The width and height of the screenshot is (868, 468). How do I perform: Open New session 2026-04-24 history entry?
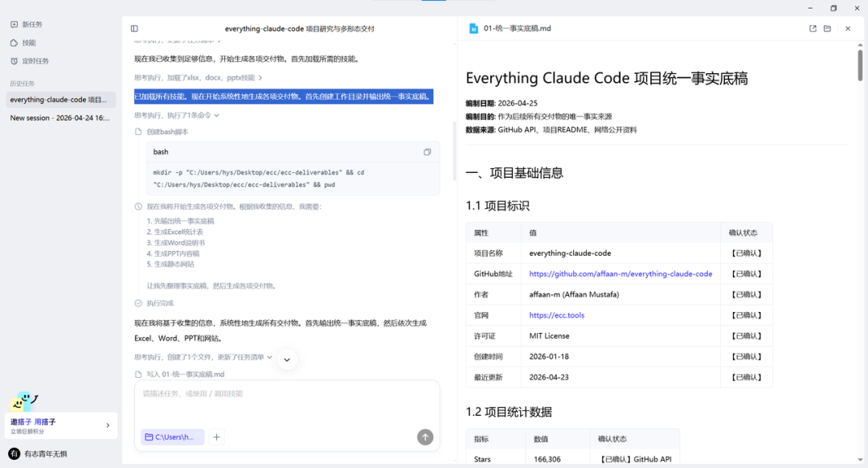61,118
